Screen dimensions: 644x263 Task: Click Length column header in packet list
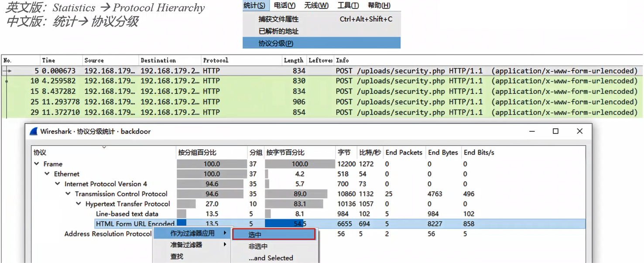tap(294, 60)
